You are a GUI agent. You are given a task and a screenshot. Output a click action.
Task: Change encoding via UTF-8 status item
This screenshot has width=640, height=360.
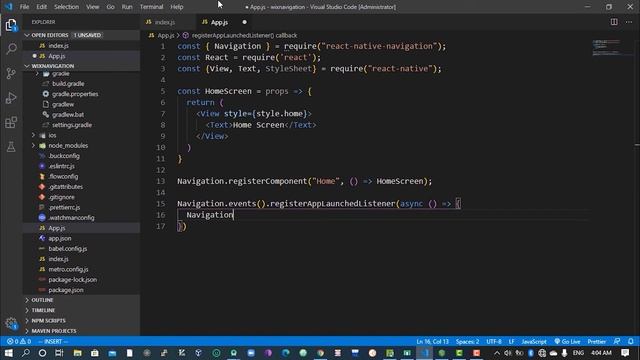click(493, 341)
